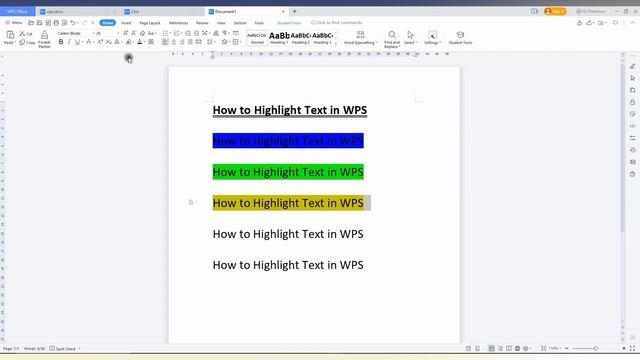Apply the font color A button
The width and height of the screenshot is (640, 360).
(x=140, y=42)
